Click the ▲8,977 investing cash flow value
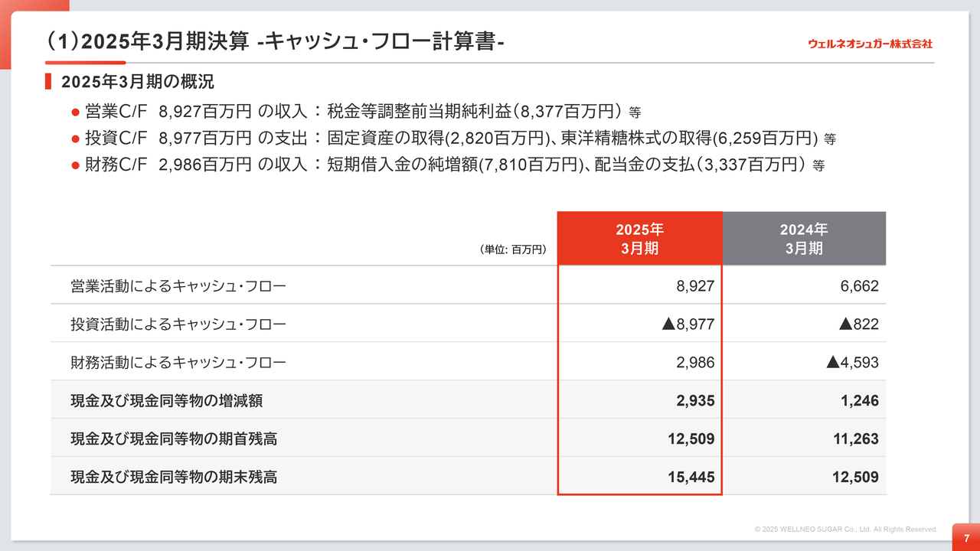Screen dimensions: 980x551 tap(688, 324)
